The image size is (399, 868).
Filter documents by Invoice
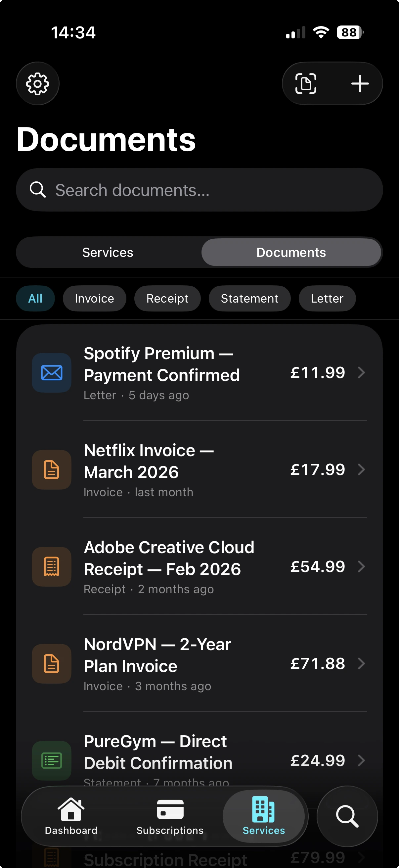click(x=95, y=299)
